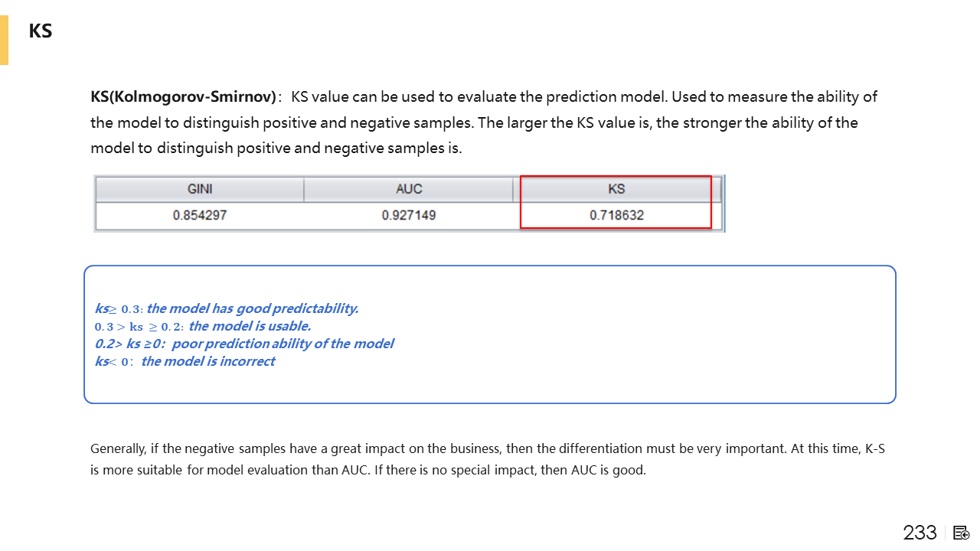Select the AUC column header

[x=409, y=189]
